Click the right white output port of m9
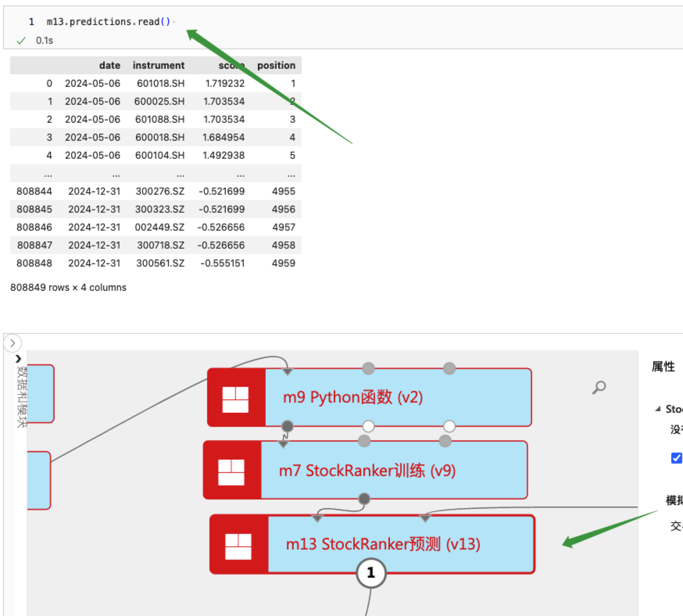The image size is (683, 616). click(x=449, y=426)
